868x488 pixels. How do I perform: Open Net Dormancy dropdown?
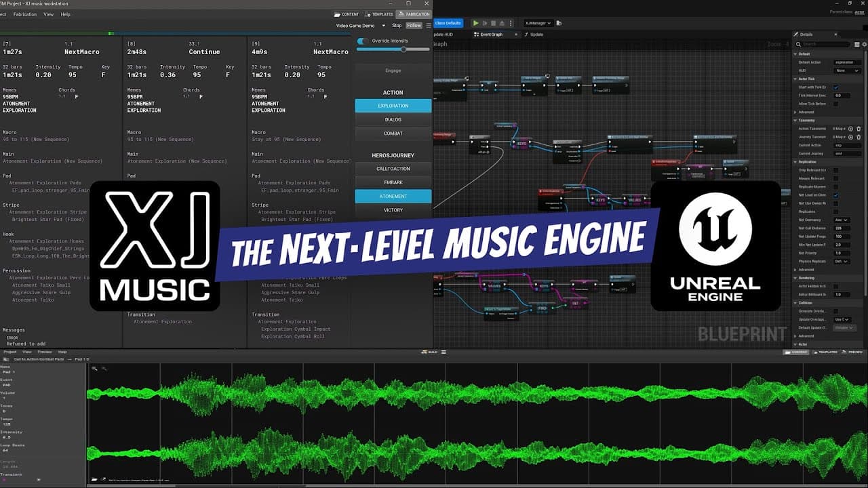tap(841, 220)
